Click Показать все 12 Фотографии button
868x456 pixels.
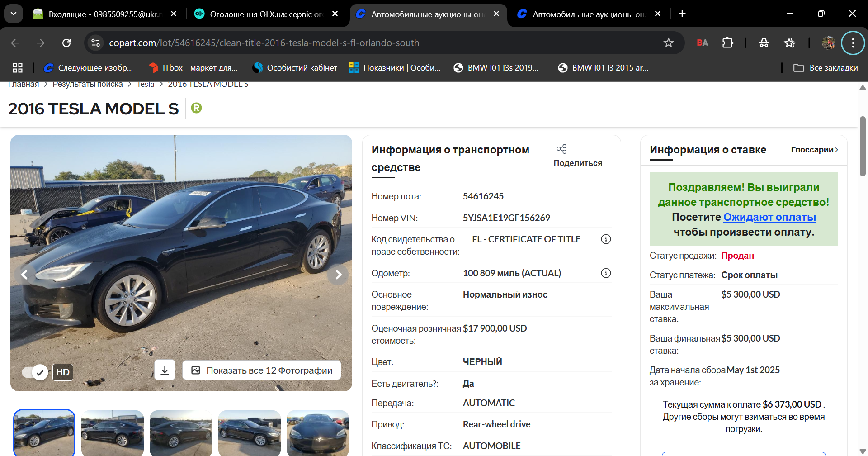click(x=262, y=370)
